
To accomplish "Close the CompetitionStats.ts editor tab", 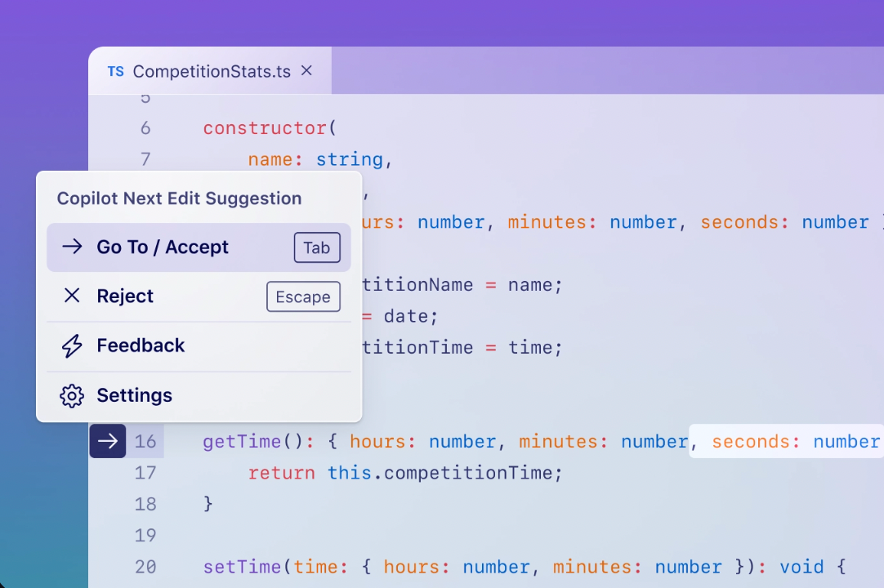I will (306, 71).
